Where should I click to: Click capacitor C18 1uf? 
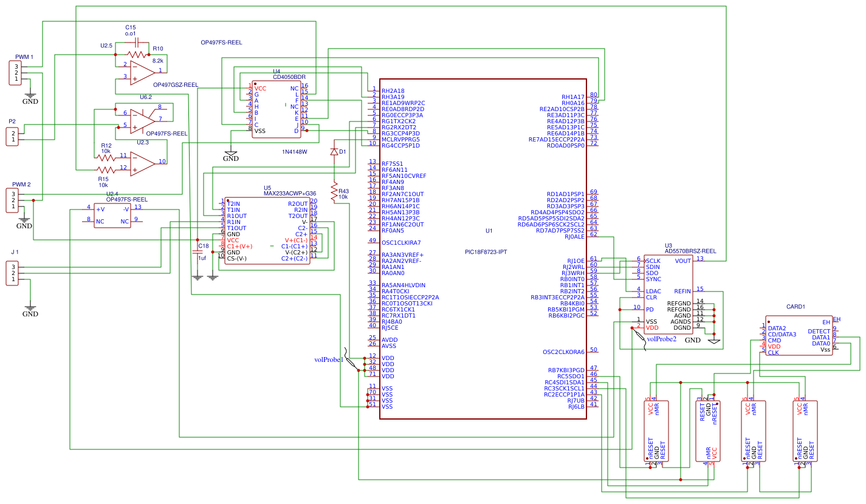coord(197,251)
